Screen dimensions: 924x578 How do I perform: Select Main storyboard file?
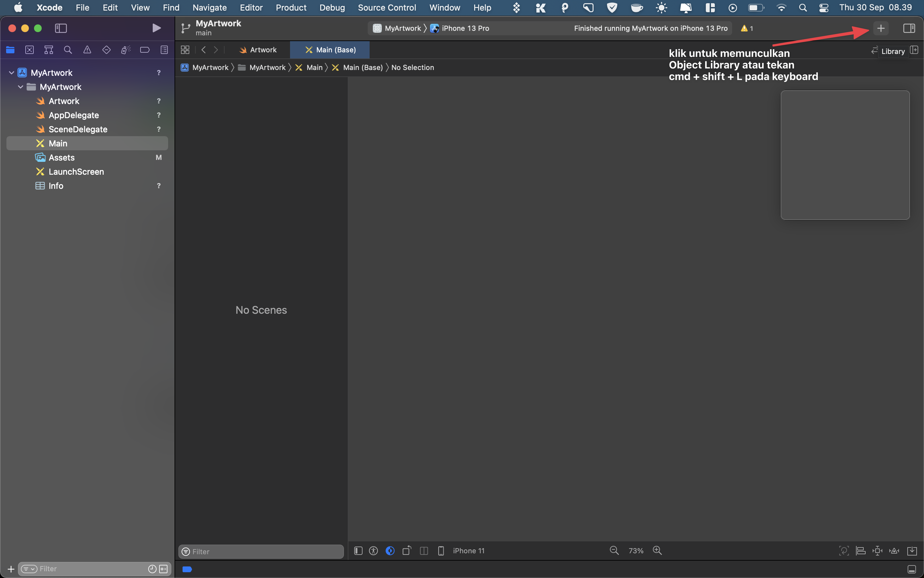click(87, 143)
